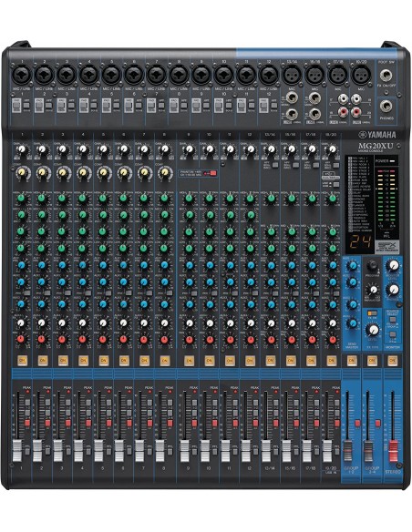
Task: Click the PHONES headphone jack
Action: pos(386,107)
